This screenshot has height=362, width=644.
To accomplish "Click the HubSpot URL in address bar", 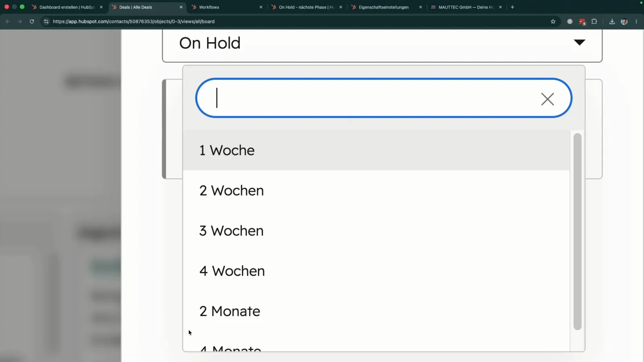I will click(x=134, y=21).
